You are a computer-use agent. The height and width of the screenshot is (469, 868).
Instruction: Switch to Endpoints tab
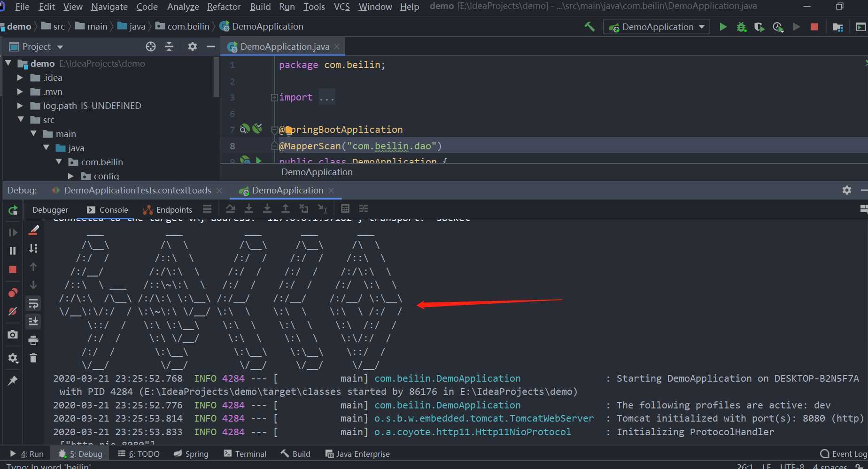168,210
